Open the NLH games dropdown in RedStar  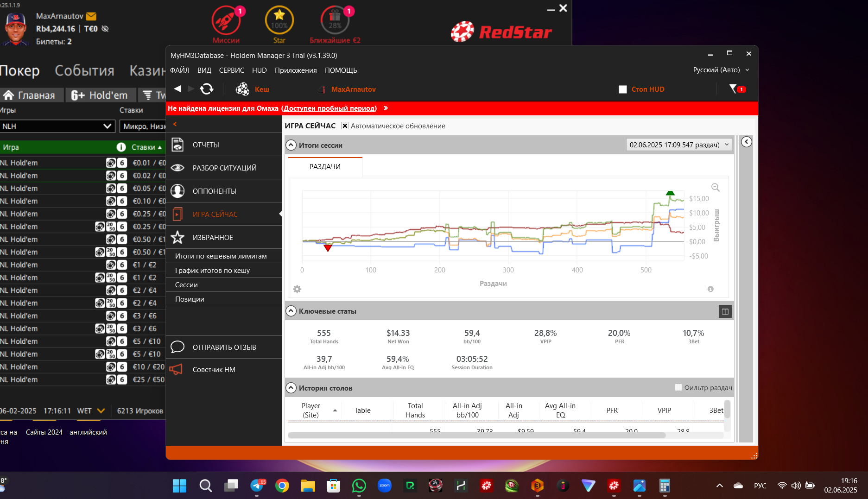pyautogui.click(x=57, y=126)
